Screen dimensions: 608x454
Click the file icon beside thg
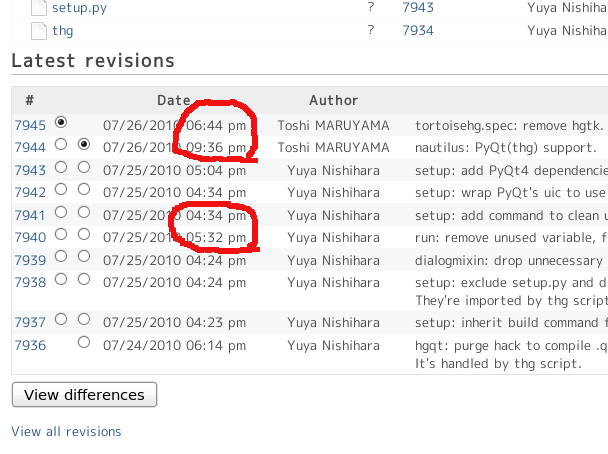[39, 31]
